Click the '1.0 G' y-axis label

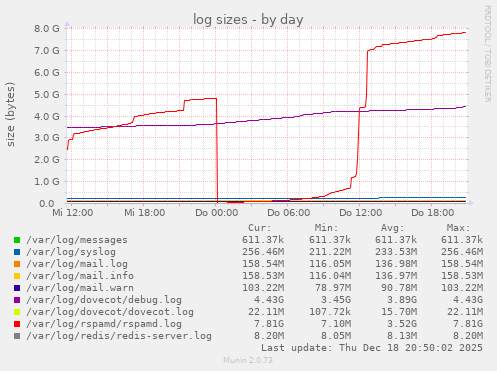(47, 182)
